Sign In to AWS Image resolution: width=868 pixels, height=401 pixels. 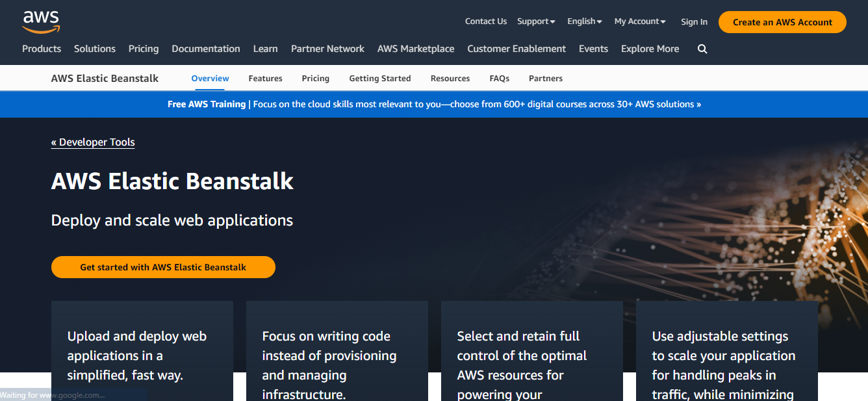click(694, 21)
